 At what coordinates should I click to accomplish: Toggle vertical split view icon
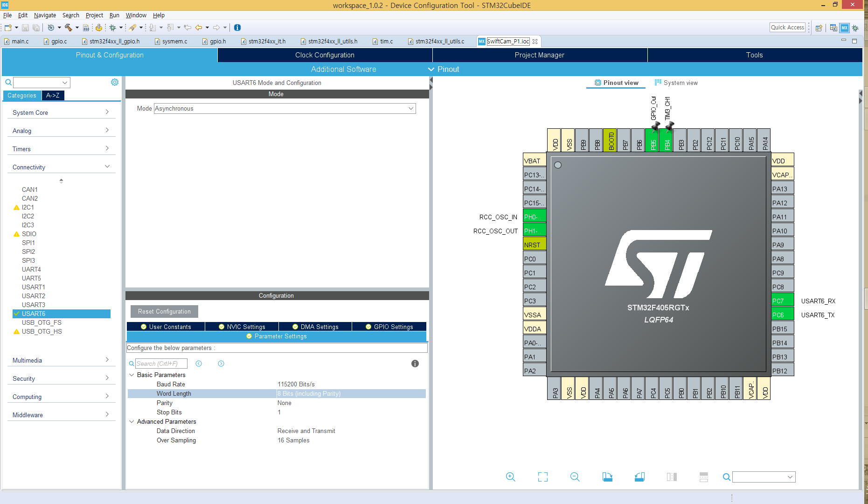(672, 477)
